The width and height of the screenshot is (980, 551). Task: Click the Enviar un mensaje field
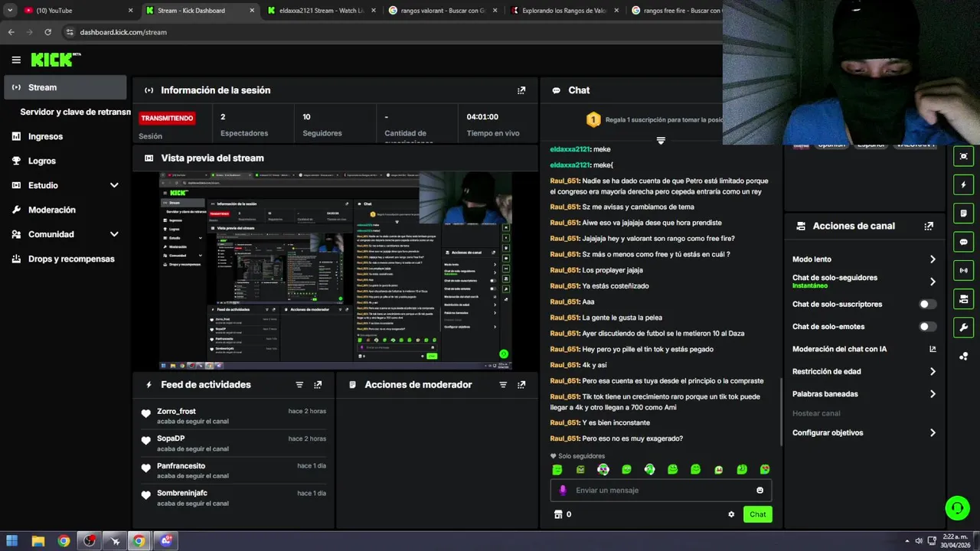(660, 491)
